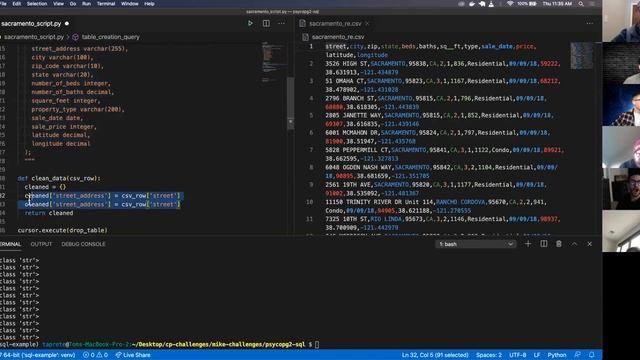Click top video participant thumbnail

(x=621, y=21)
